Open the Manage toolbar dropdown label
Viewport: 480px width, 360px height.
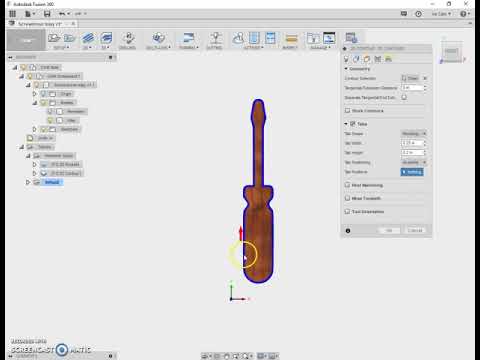(320, 48)
